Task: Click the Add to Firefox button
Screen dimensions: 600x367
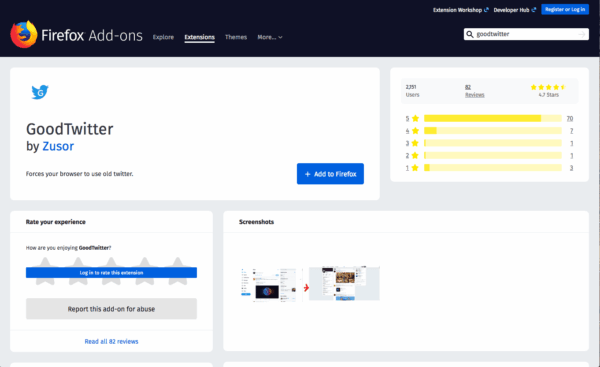Action: click(x=330, y=174)
